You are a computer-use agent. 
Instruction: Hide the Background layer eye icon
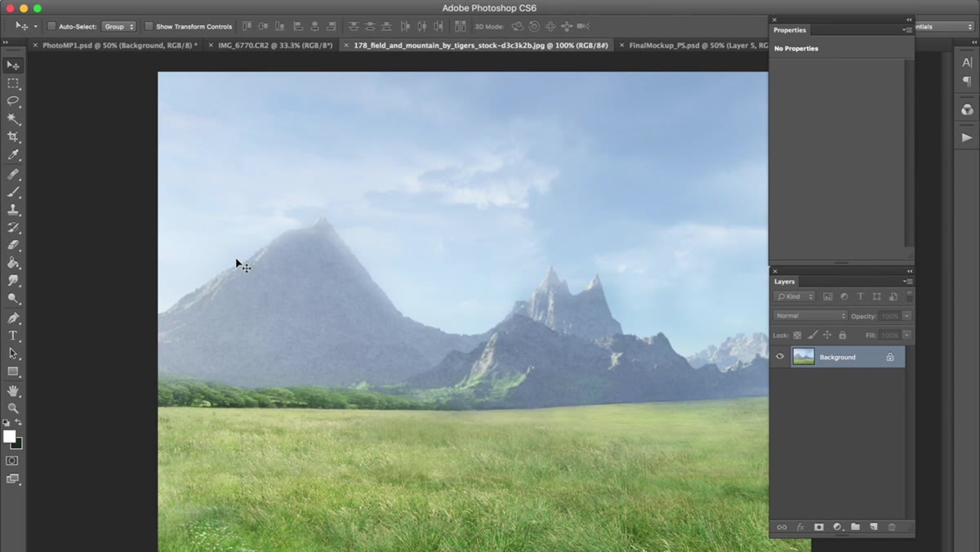click(780, 357)
